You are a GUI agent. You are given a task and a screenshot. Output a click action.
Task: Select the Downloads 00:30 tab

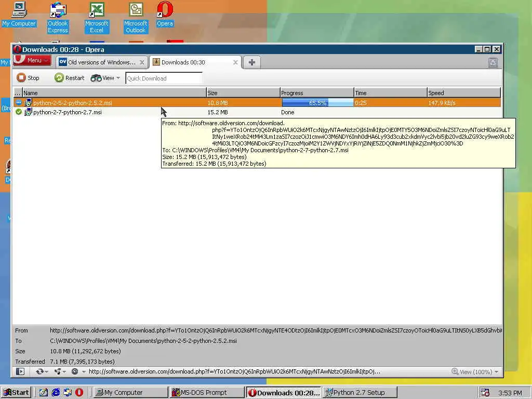tap(196, 62)
